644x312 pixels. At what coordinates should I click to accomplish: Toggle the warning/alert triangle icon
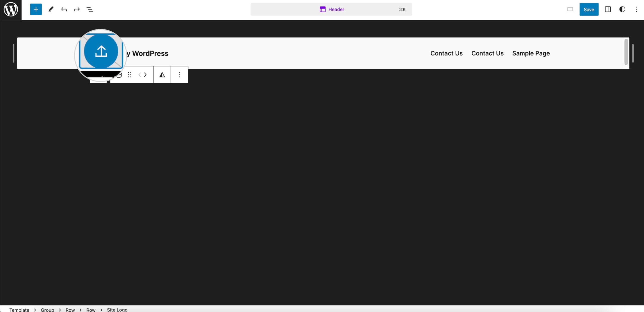pyautogui.click(x=162, y=75)
